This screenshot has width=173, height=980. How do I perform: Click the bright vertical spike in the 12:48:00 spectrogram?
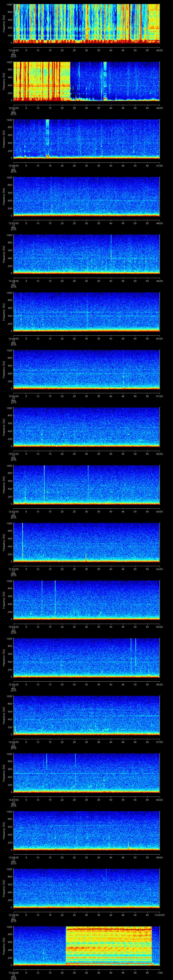(x=111, y=247)
